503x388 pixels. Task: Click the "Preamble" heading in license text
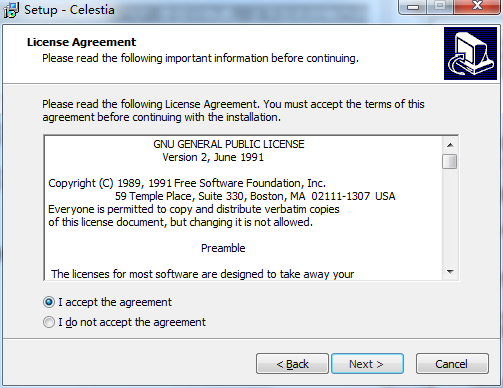(x=223, y=248)
